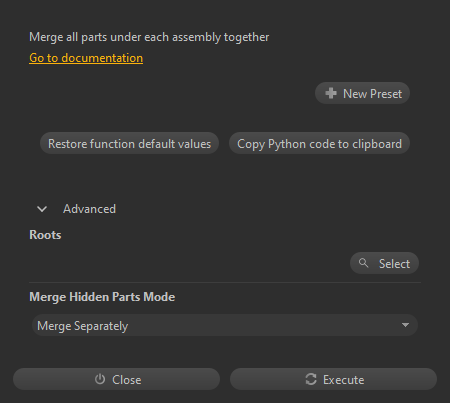The height and width of the screenshot is (403, 450).
Task: Click the magnifier icon in Select button
Action: pos(363,263)
